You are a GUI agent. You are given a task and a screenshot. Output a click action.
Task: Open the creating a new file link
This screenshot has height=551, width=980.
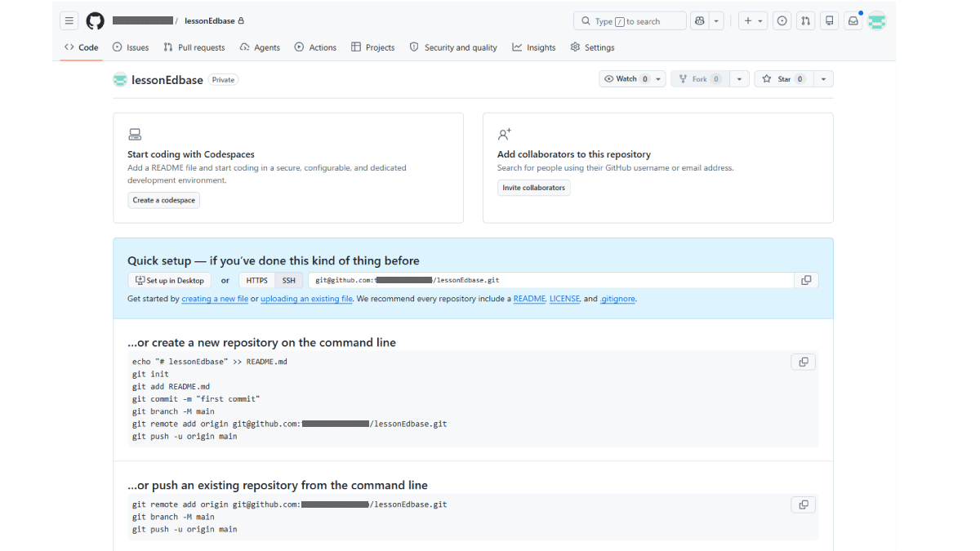215,299
